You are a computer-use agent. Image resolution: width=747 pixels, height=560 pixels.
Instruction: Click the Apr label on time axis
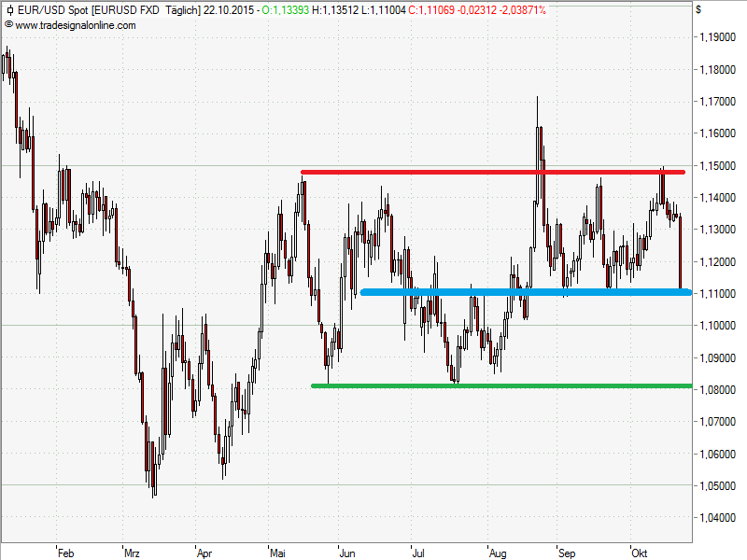(204, 553)
